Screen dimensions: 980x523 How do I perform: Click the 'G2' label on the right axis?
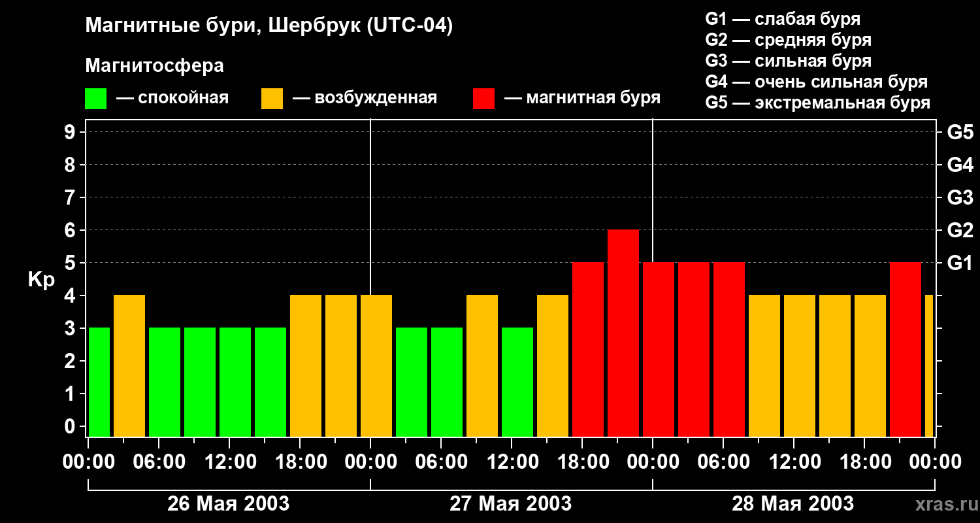point(960,230)
